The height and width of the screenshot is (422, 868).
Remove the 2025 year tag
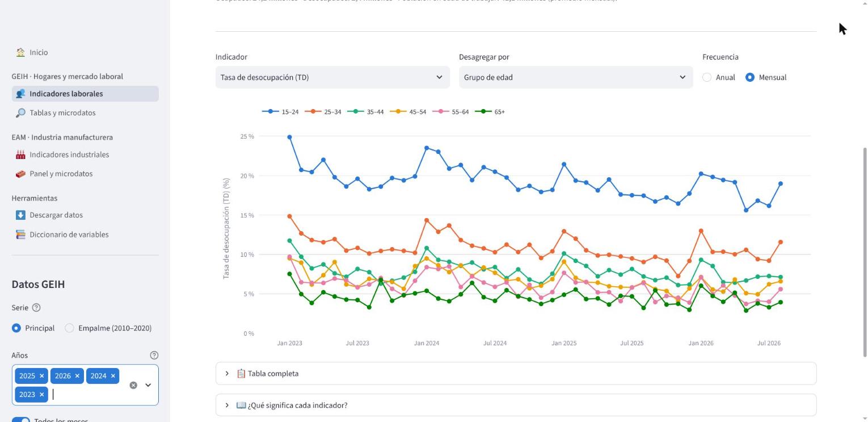click(x=41, y=376)
